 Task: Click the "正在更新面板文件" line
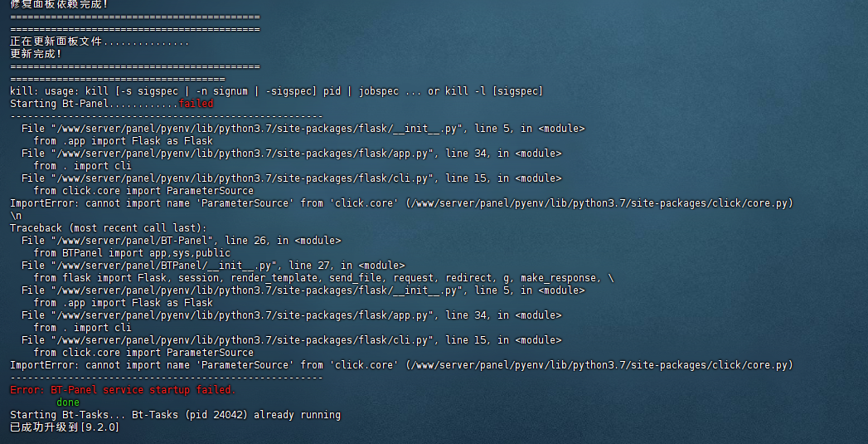click(99, 41)
